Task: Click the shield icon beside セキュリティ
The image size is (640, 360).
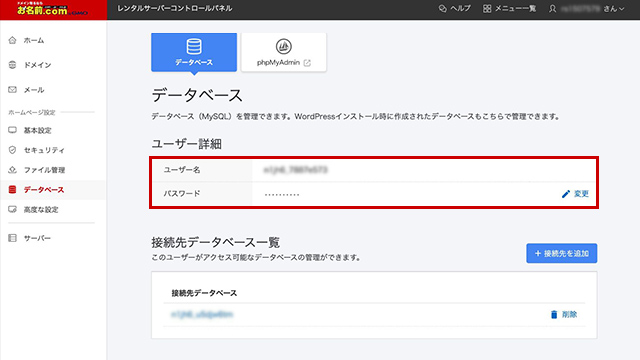Action: (x=12, y=150)
